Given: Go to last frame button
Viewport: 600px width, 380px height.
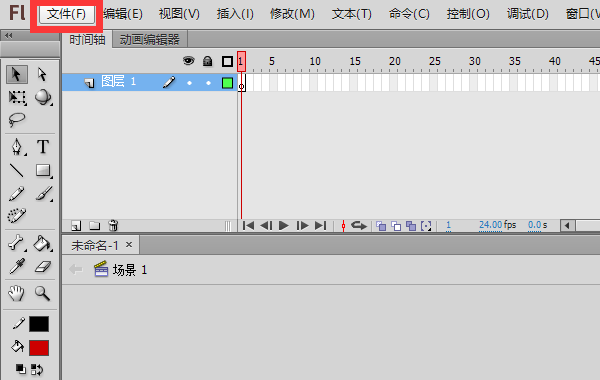Looking at the screenshot, I should point(320,226).
